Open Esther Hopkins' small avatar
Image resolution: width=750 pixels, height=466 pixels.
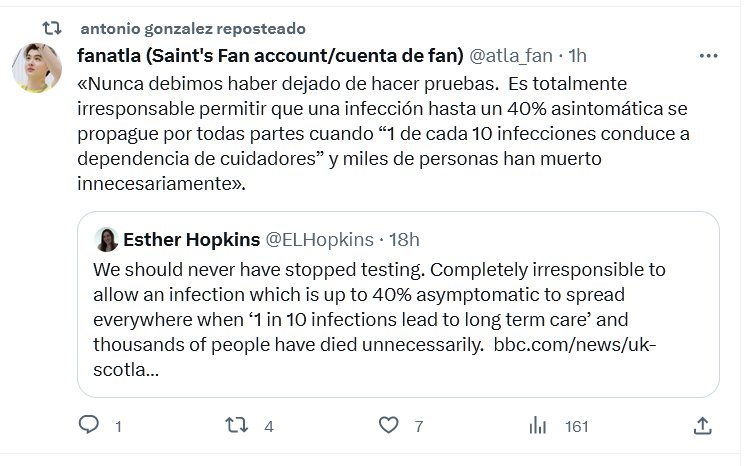(x=107, y=239)
